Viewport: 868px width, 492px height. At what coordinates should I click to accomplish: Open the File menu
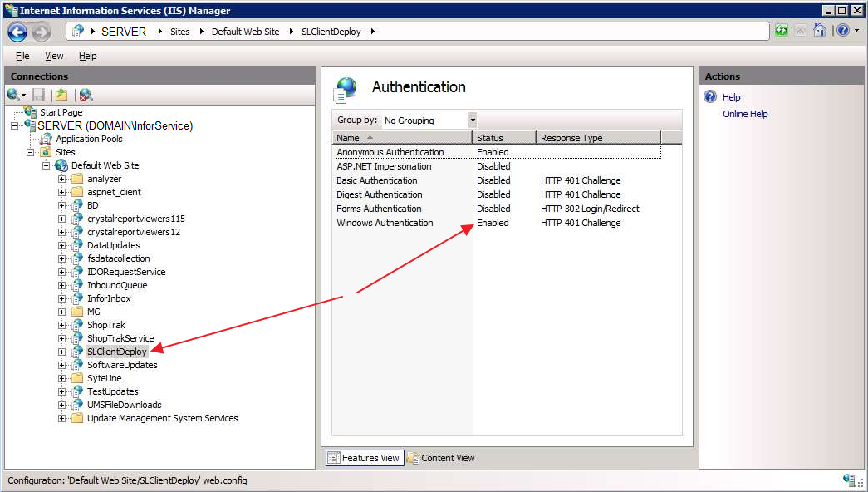[x=22, y=56]
